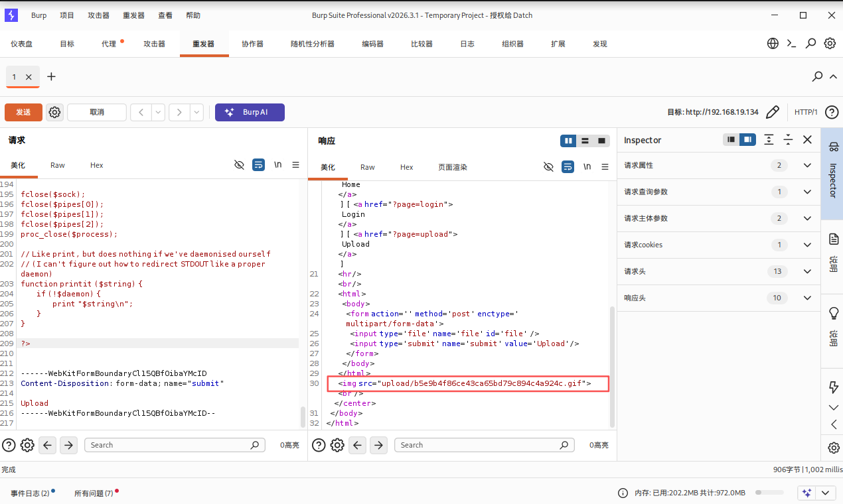Click the response panel Search field
This screenshot has width=843, height=504.
(485, 445)
